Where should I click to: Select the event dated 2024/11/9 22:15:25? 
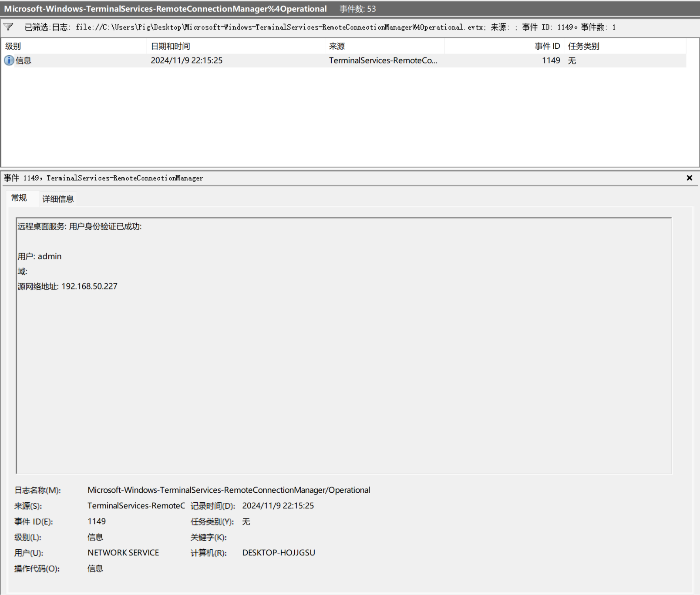(x=186, y=61)
